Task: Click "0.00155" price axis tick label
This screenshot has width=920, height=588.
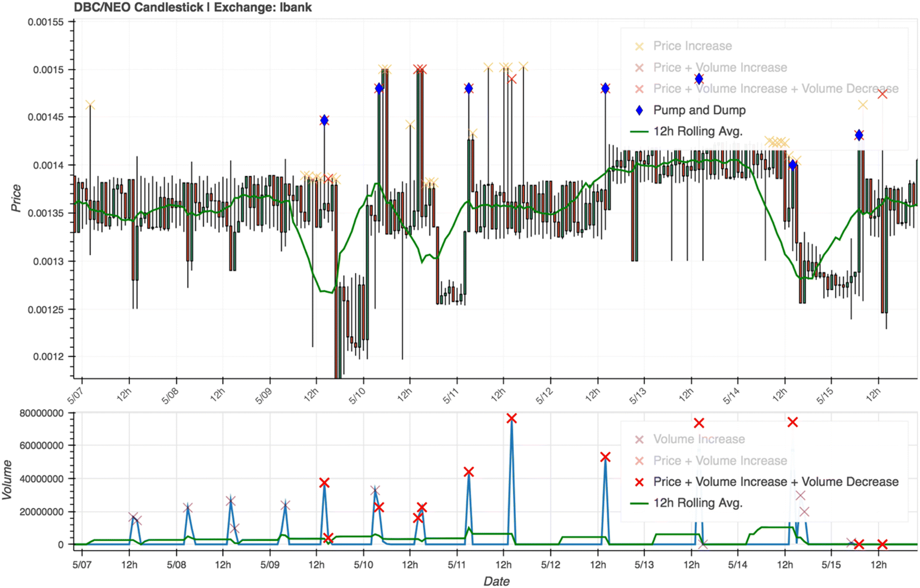Action: [46, 22]
